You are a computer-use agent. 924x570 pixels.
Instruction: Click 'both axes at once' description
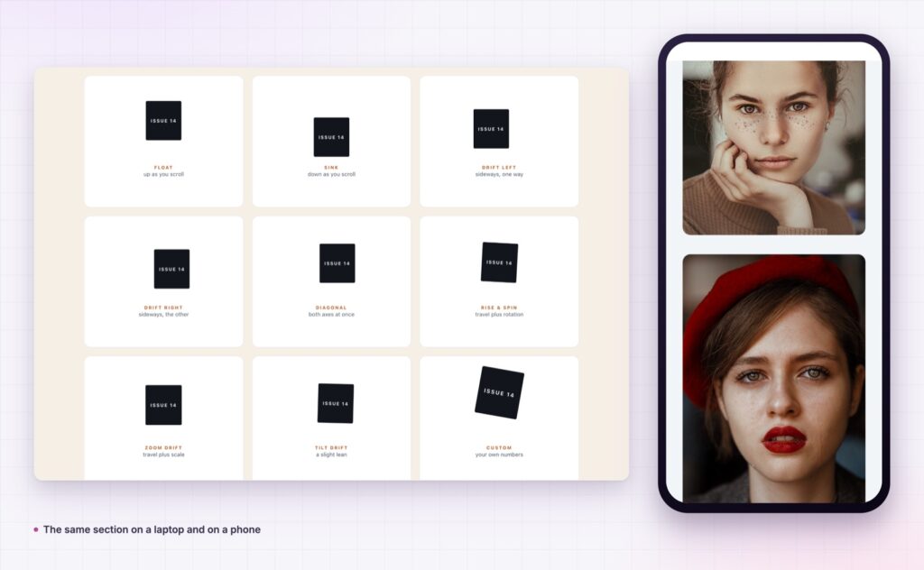pyautogui.click(x=331, y=315)
